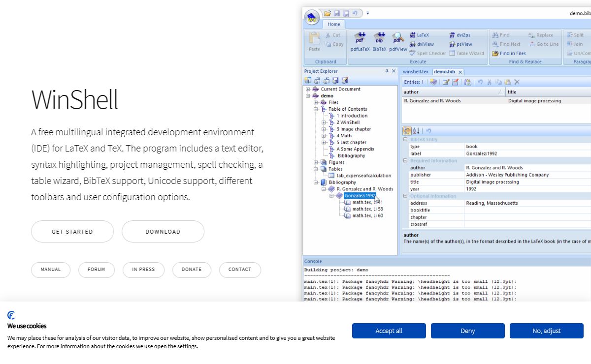The image size is (591, 364).
Task: Click the open folder icon in quick access toolbar
Action: (328, 13)
